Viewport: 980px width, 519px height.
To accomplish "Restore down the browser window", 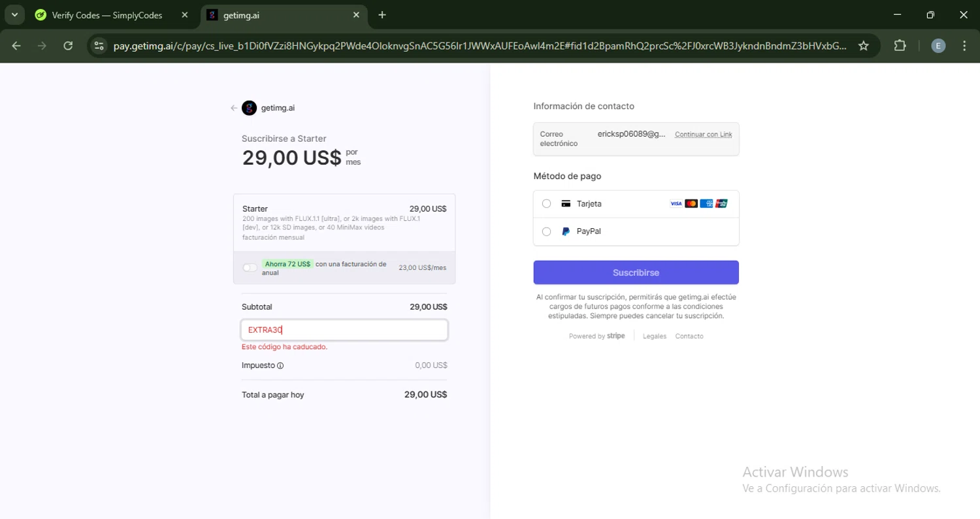I will [930, 15].
